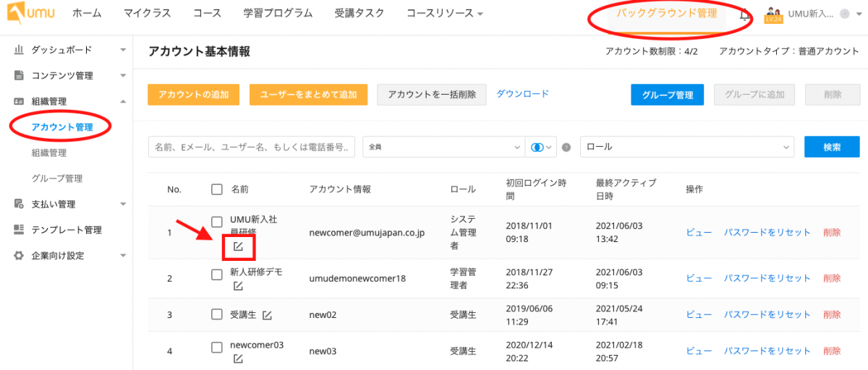Expand コンテンツ管理 sidebar section arrow
Image resolution: width=868 pixels, height=370 pixels.
123,76
